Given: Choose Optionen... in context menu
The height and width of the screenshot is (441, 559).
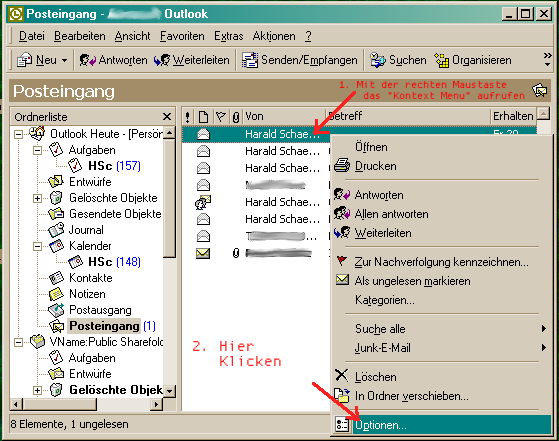Looking at the screenshot, I should tap(441, 425).
